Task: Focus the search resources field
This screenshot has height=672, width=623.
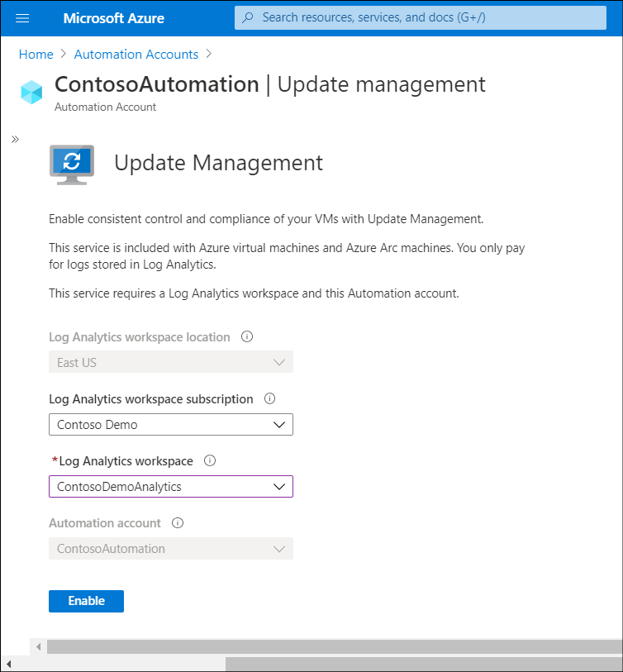Action: click(x=421, y=17)
